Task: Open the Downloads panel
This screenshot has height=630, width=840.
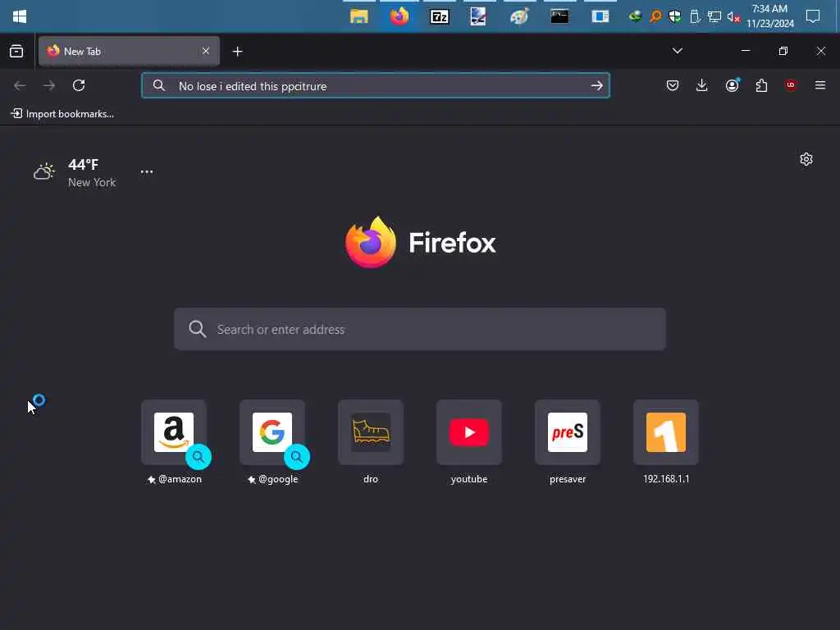Action: pyautogui.click(x=702, y=85)
